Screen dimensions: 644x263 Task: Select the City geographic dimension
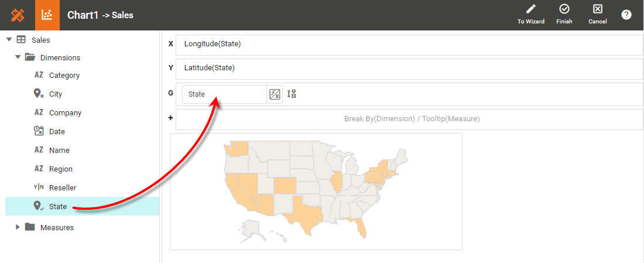(x=55, y=94)
